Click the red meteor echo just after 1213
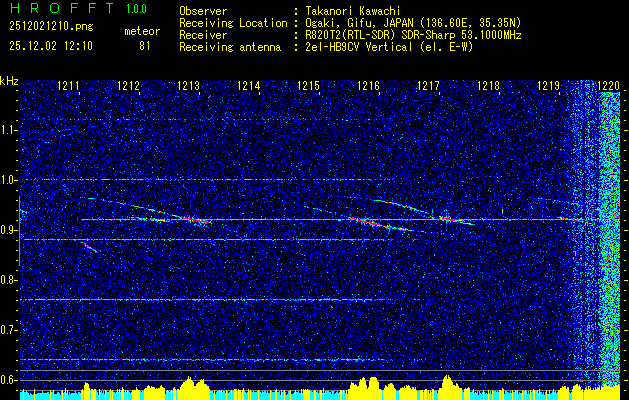Screen dimensions: 629x400 click(x=195, y=219)
